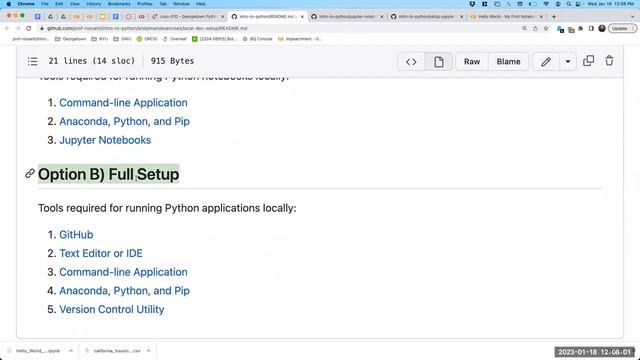
Task: Open the Bookmarks menu
Action: click(x=119, y=4)
